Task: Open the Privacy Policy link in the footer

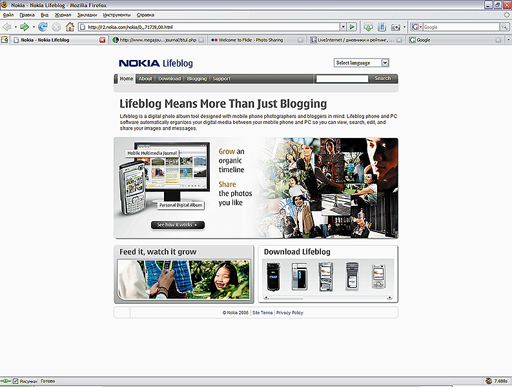Action: pyautogui.click(x=290, y=313)
